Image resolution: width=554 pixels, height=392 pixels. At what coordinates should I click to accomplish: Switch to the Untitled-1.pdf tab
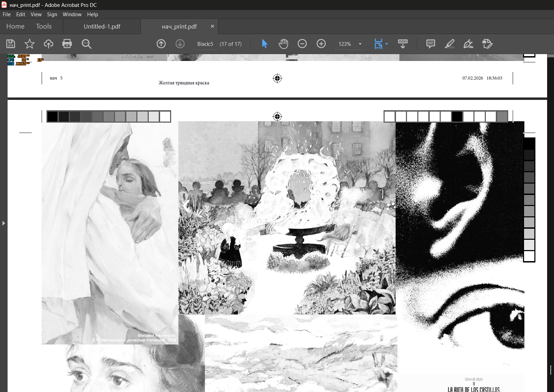(102, 27)
